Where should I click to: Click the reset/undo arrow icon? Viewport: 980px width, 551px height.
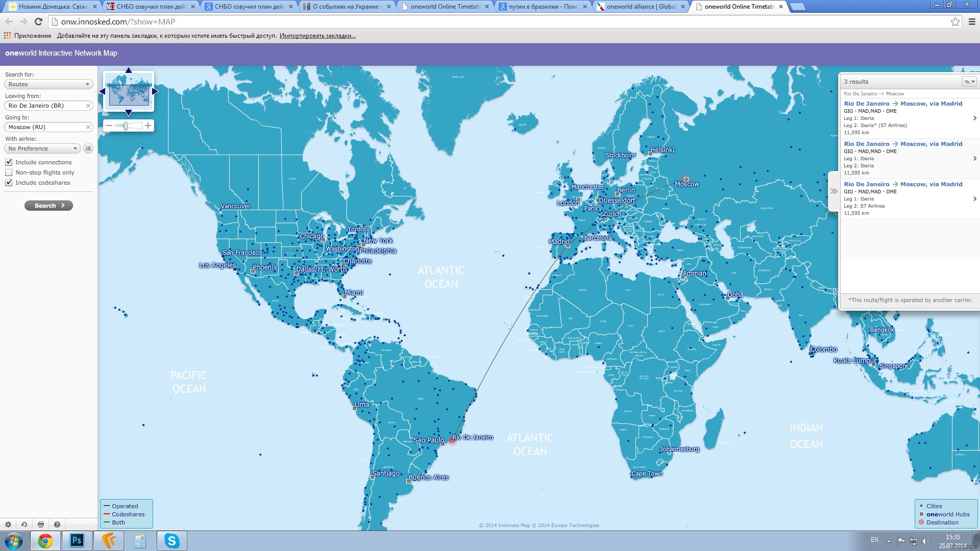click(24, 524)
